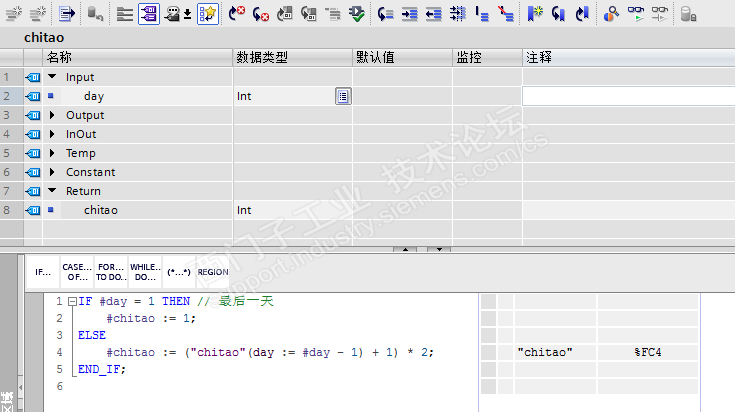Click the interface icon on Temp row
735x412 pixels.
tap(33, 153)
